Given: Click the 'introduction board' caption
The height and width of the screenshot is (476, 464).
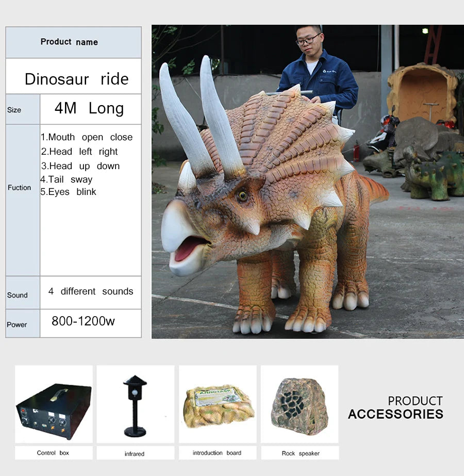Looking at the screenshot, I should pyautogui.click(x=217, y=453).
